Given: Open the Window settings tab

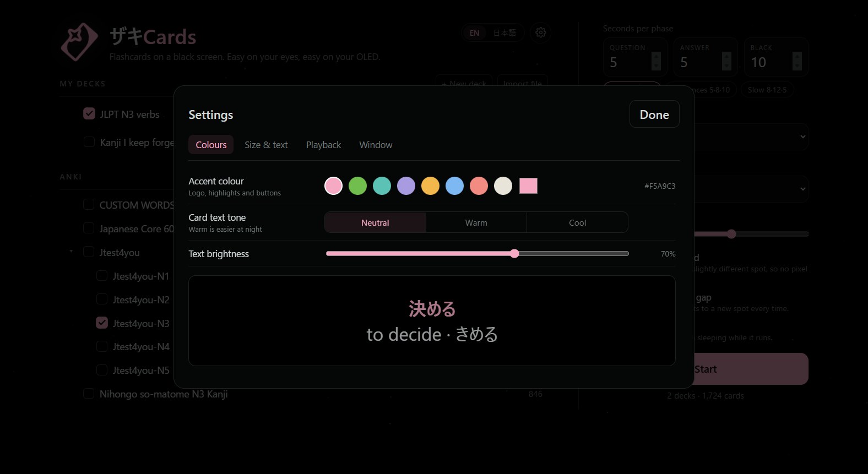Looking at the screenshot, I should click(x=376, y=145).
